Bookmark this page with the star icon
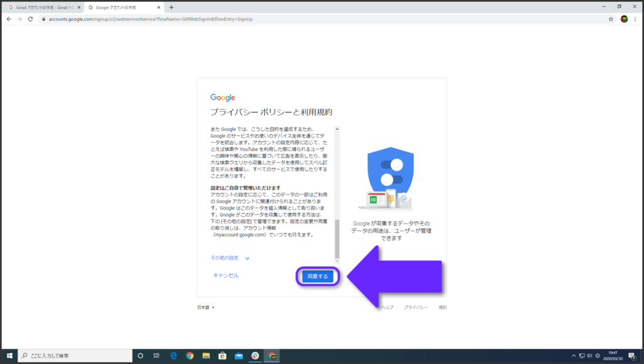Image resolution: width=644 pixels, height=364 pixels. click(x=611, y=19)
